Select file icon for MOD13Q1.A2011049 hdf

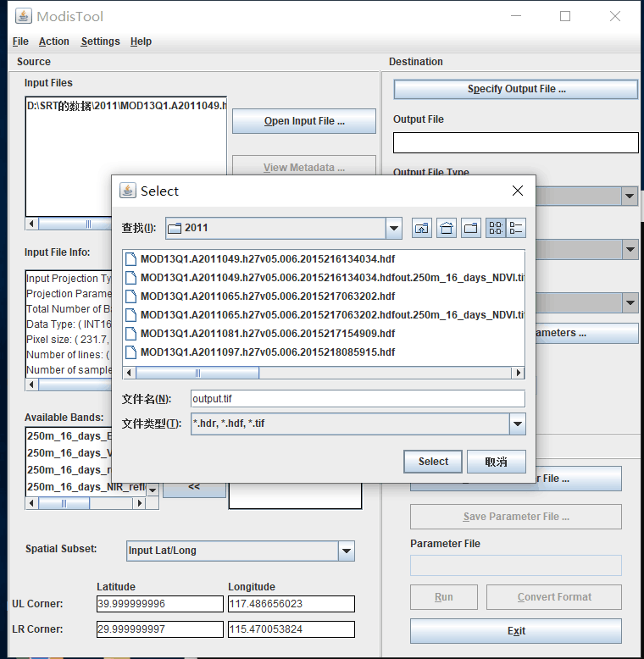click(131, 259)
